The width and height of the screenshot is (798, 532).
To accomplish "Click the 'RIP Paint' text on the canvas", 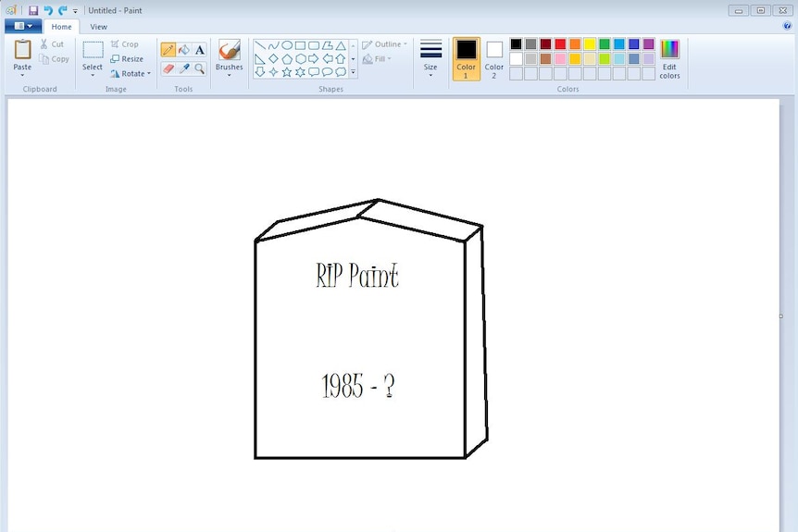I will pyautogui.click(x=357, y=275).
